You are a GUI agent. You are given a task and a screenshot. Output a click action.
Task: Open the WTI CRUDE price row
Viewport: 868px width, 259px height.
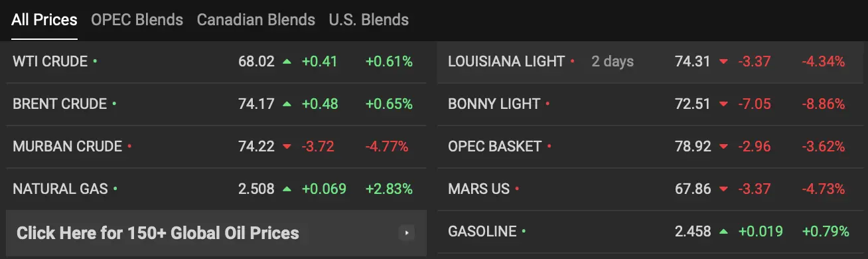(216, 62)
